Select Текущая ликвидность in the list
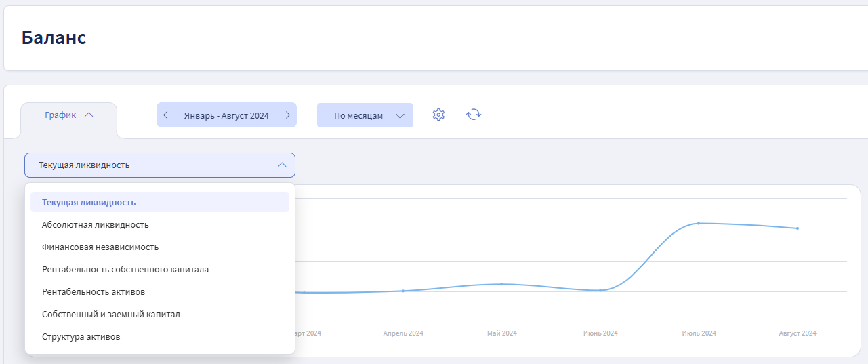868x364 pixels. coord(89,202)
